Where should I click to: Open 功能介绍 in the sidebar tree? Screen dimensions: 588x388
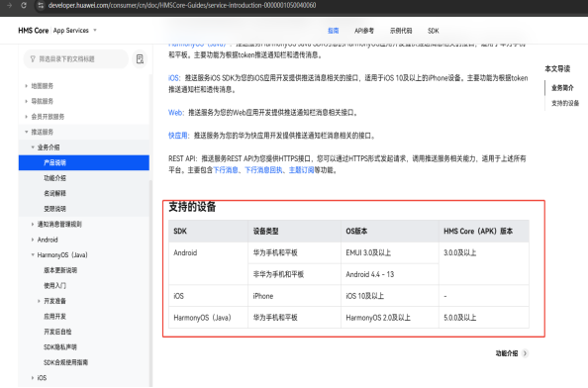[54, 178]
